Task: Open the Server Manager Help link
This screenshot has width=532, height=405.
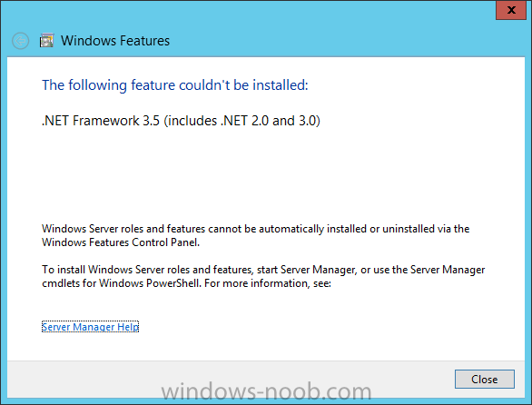Action: click(90, 327)
